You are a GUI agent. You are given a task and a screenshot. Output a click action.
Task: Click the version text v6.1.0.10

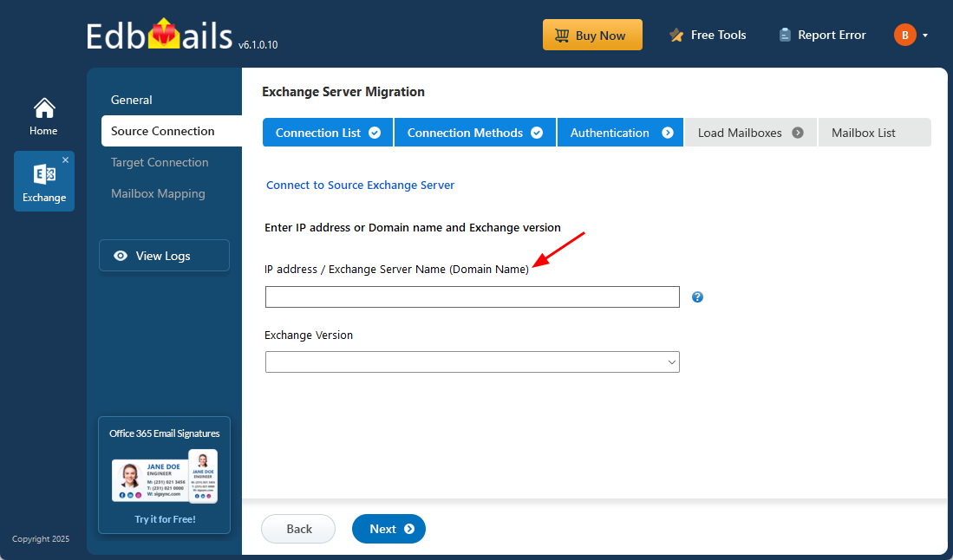258,45
